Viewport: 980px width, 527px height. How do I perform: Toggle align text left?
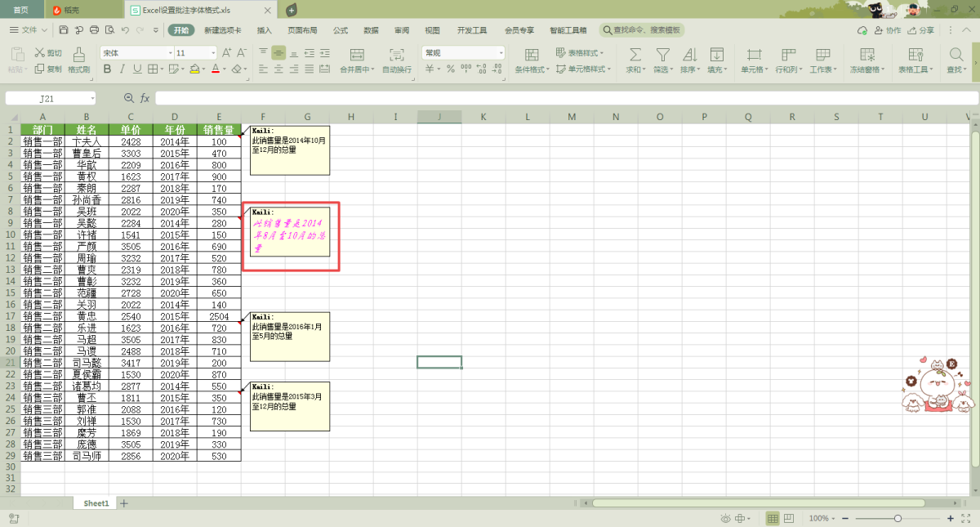click(264, 69)
